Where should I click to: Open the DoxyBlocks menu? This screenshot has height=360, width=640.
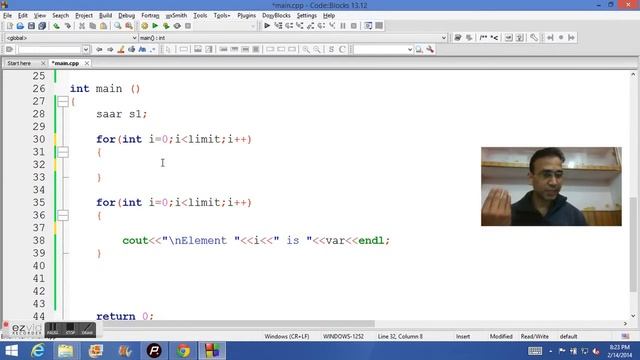pyautogui.click(x=276, y=16)
